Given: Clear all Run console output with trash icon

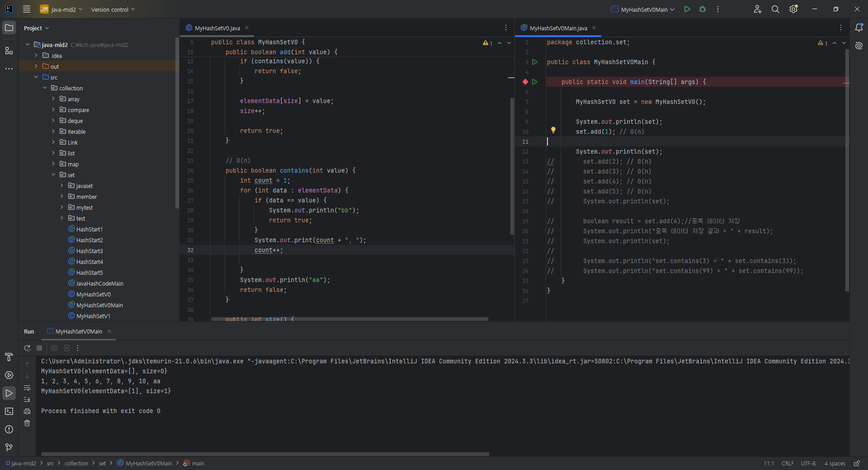Looking at the screenshot, I should coord(27,423).
